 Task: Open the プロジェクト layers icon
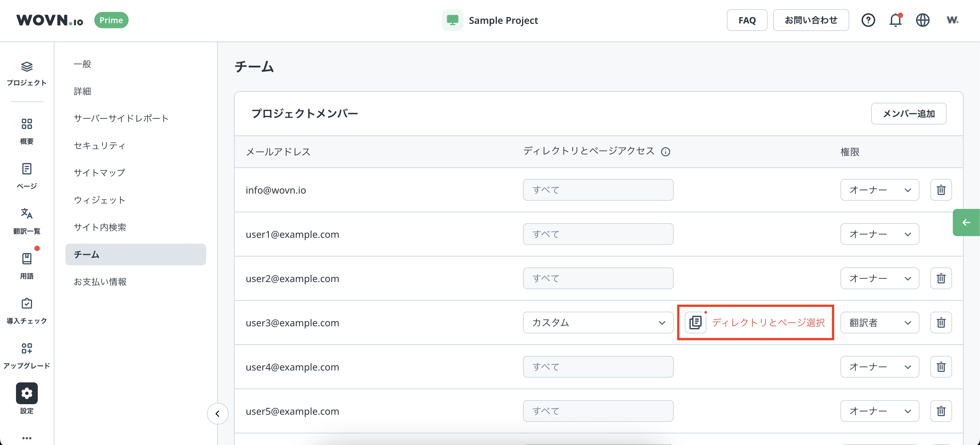[x=27, y=67]
